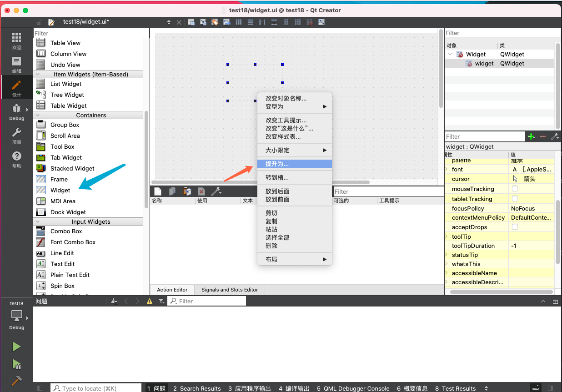This screenshot has height=392, width=562.
Task: Activate Edit Tab Order mode icon
Action: coord(227,22)
